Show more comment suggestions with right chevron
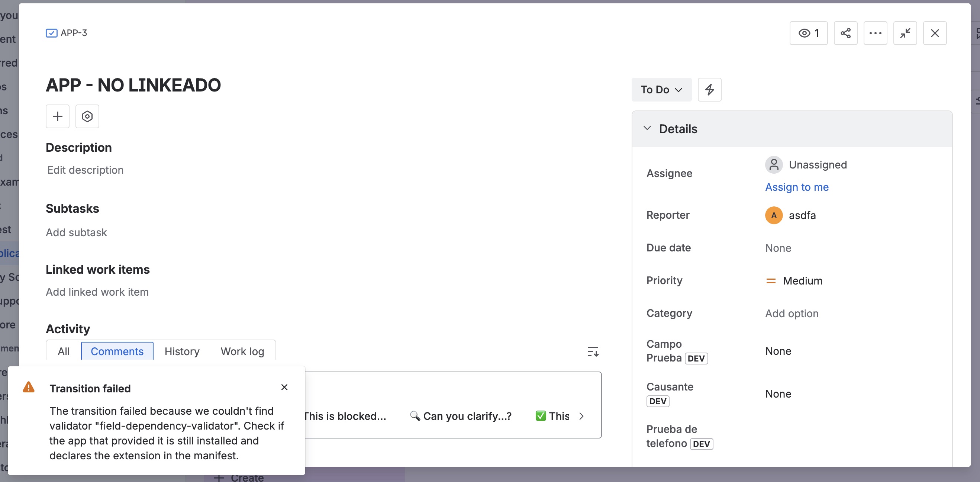This screenshot has width=980, height=482. pos(581,416)
